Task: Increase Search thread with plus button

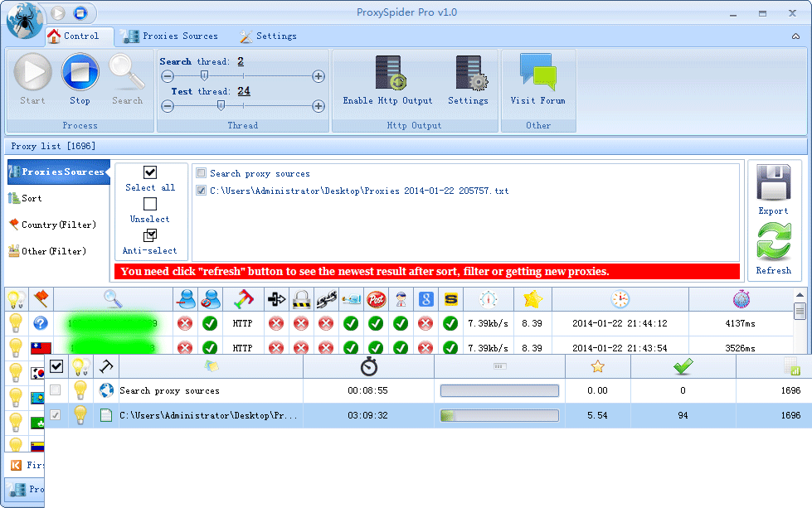Action: 318,76
